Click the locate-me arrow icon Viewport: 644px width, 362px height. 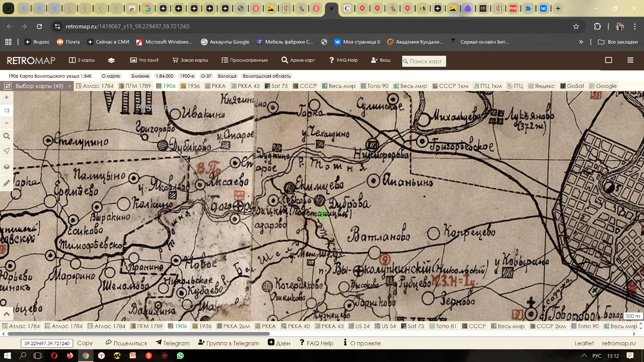[x=6, y=151]
